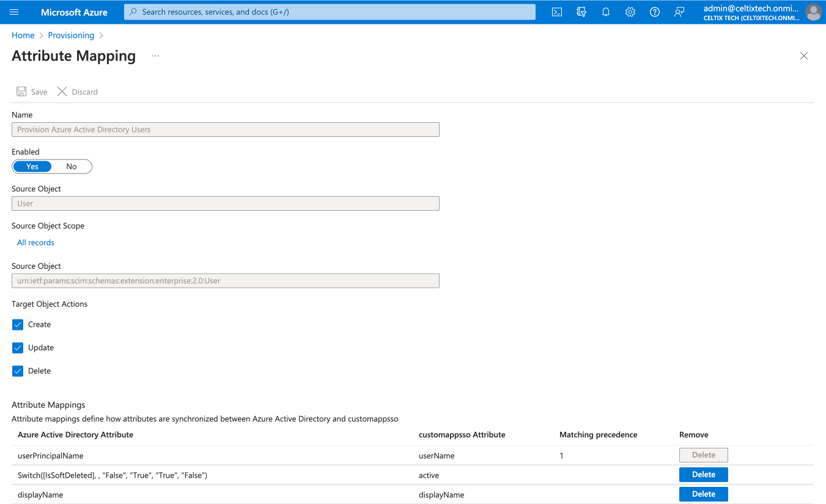This screenshot has height=504, width=826.
Task: Open the portal settings gear
Action: tap(630, 12)
